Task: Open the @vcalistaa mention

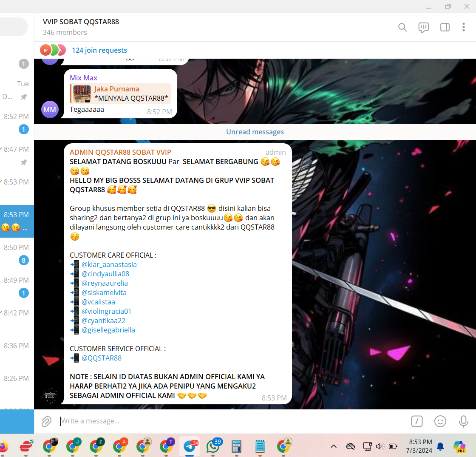Action: [98, 302]
